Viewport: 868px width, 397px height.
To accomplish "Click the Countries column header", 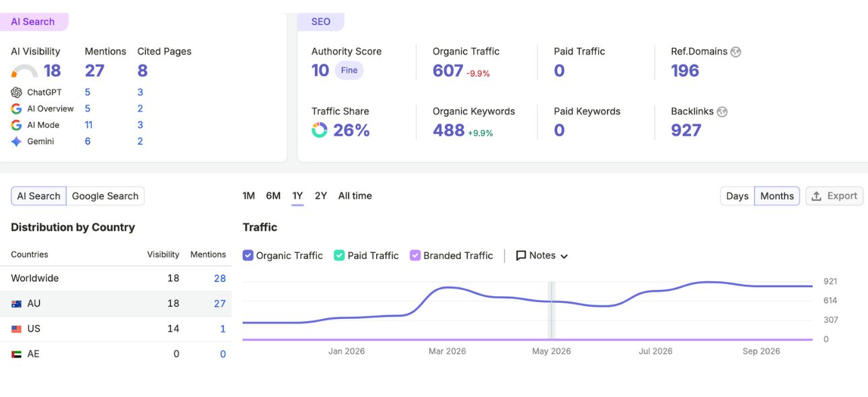I will (30, 254).
